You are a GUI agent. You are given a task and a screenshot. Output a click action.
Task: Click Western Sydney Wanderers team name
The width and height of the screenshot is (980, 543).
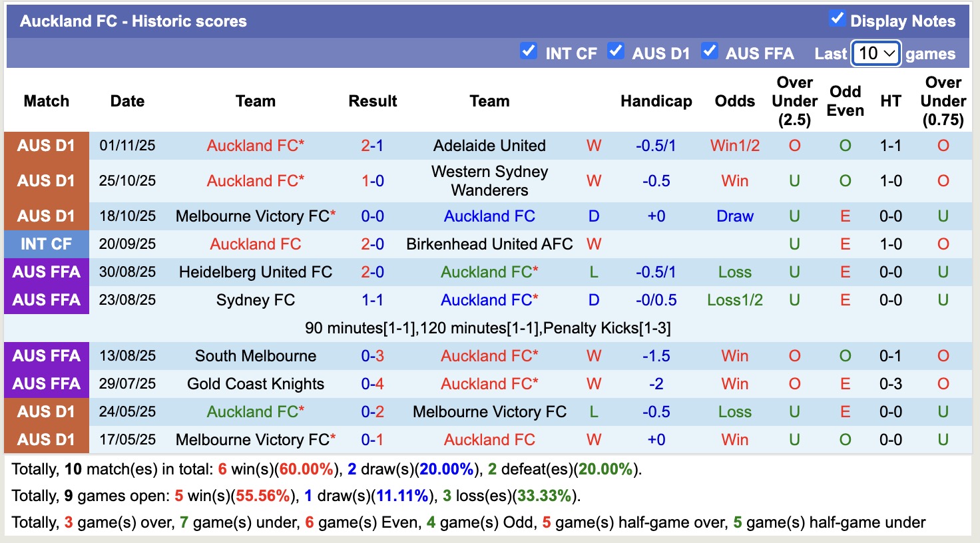coord(489,180)
